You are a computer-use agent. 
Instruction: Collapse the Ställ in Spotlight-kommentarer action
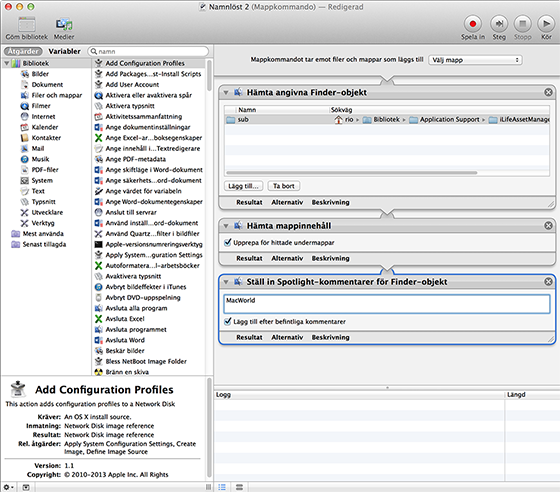[x=226, y=282]
